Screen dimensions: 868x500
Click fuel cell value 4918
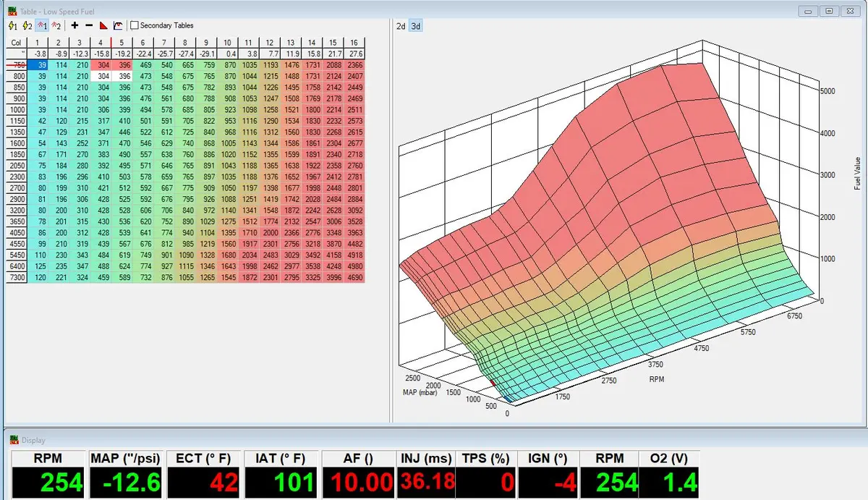[354, 254]
